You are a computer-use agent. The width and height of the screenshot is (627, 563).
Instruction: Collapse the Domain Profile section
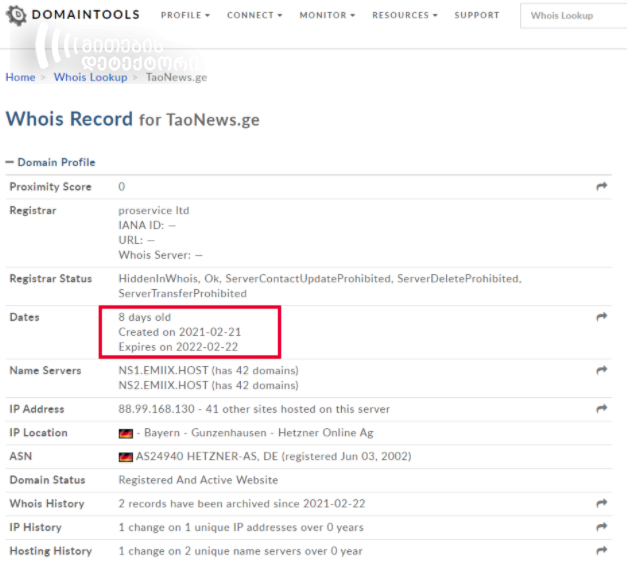tap(50, 162)
